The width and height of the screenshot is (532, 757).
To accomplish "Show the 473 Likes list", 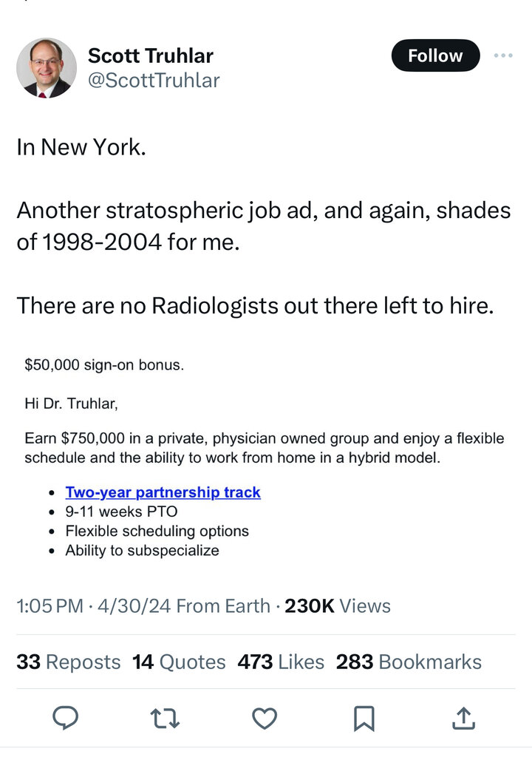I will [281, 662].
